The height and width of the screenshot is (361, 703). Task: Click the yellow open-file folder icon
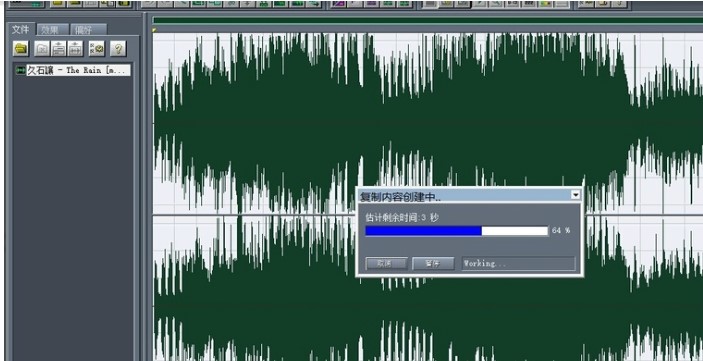click(21, 48)
